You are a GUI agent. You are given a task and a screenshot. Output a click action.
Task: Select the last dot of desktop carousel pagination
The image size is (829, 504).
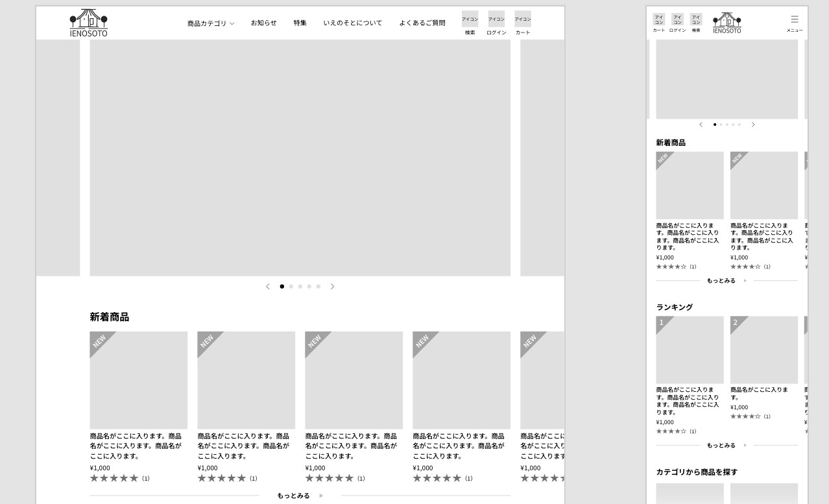tap(318, 286)
